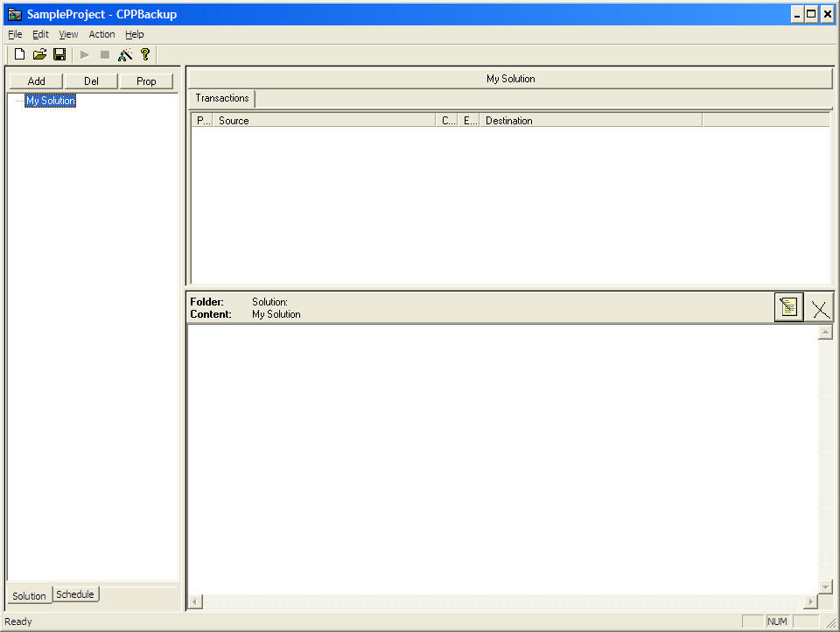Sort by the Source column header
The height and width of the screenshot is (632, 840).
324,121
